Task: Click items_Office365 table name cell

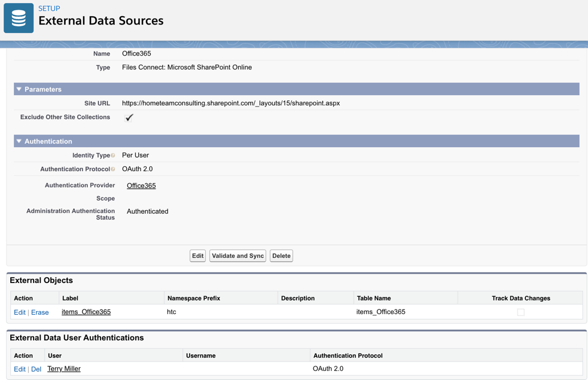Action: (x=380, y=312)
